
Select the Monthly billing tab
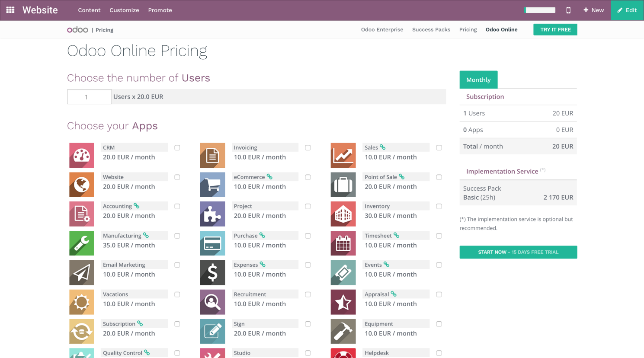coord(478,80)
